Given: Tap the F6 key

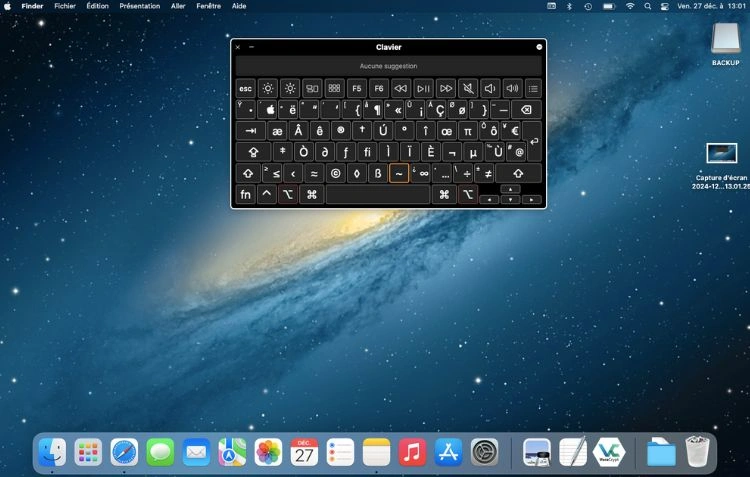Looking at the screenshot, I should point(379,89).
